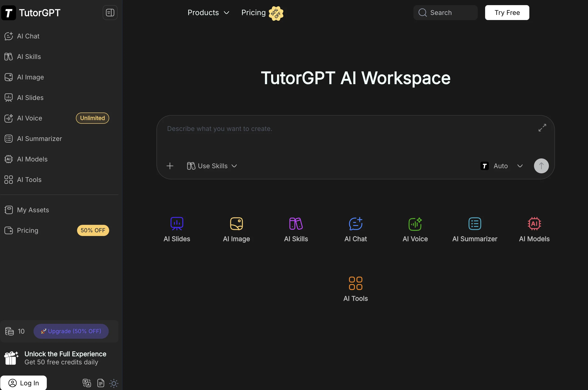Click the send arrow button
The width and height of the screenshot is (588, 390).
pyautogui.click(x=541, y=166)
